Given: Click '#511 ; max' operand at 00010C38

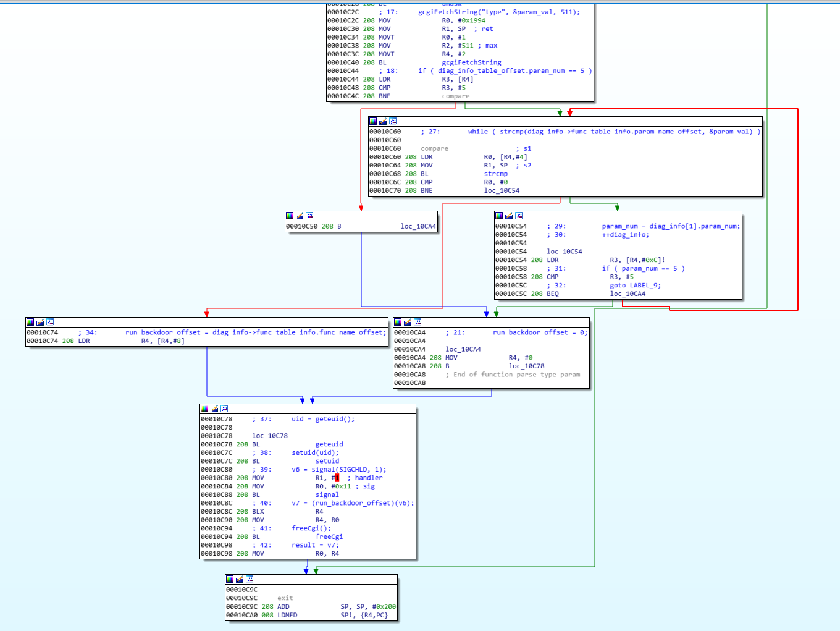Looking at the screenshot, I should (x=477, y=46).
